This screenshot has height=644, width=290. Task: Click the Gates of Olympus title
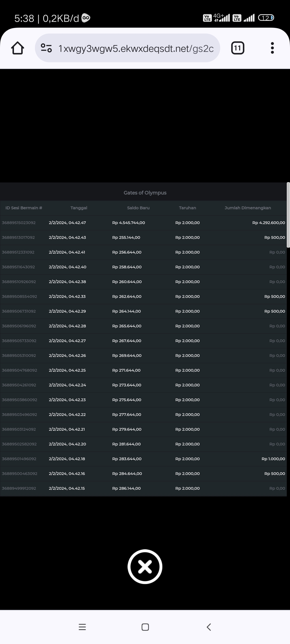pos(145,193)
